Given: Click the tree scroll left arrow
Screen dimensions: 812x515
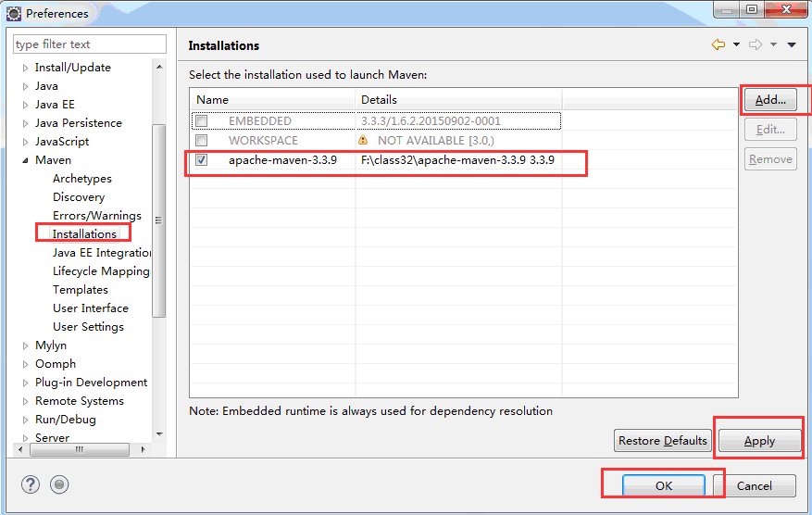Looking at the screenshot, I should [x=20, y=449].
